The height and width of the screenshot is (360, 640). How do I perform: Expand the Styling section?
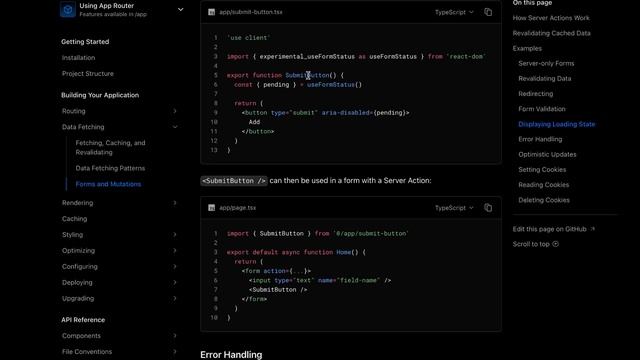[x=175, y=235]
